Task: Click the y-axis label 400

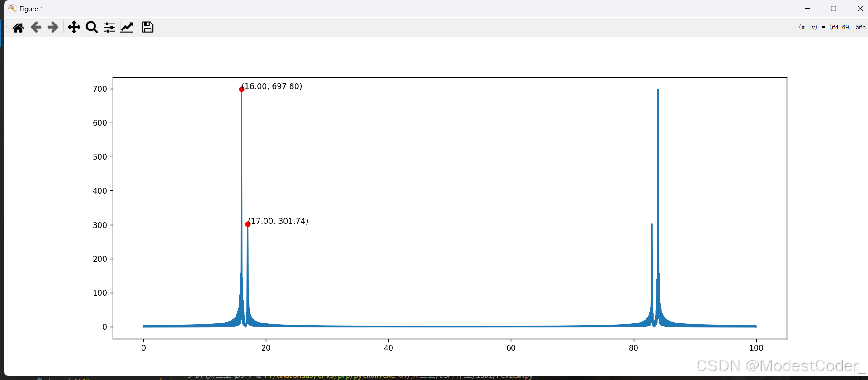Action: (x=100, y=191)
